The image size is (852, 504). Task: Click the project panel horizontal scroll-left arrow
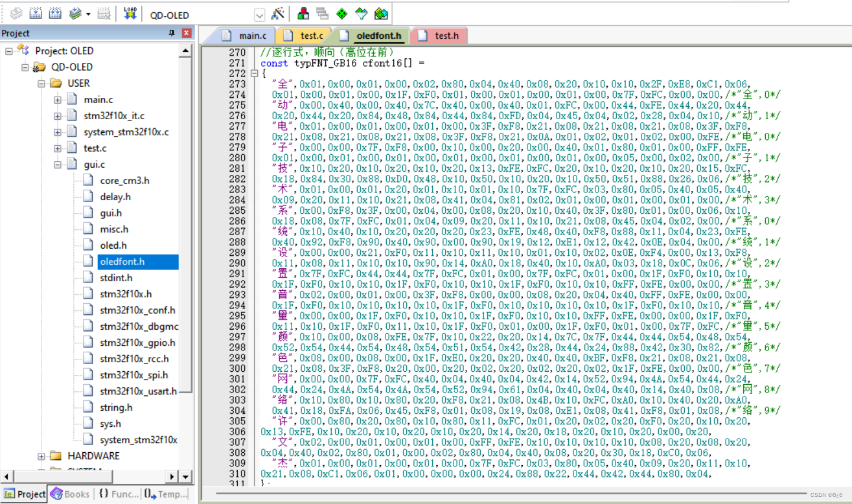coord(6,477)
